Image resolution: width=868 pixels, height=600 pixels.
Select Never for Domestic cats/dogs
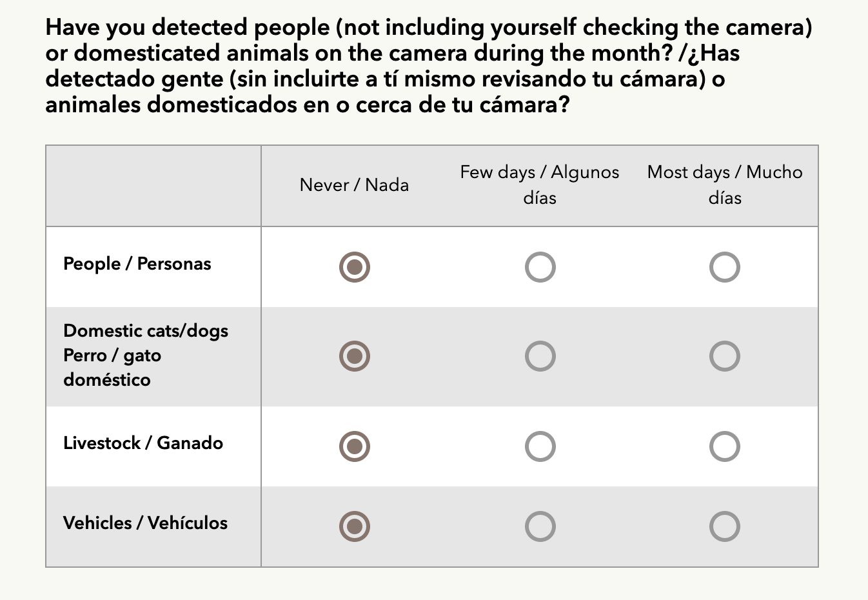tap(355, 356)
